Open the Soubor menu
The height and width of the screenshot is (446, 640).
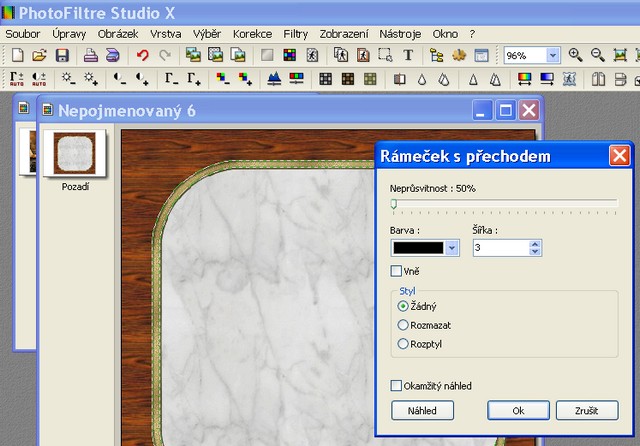[23, 34]
